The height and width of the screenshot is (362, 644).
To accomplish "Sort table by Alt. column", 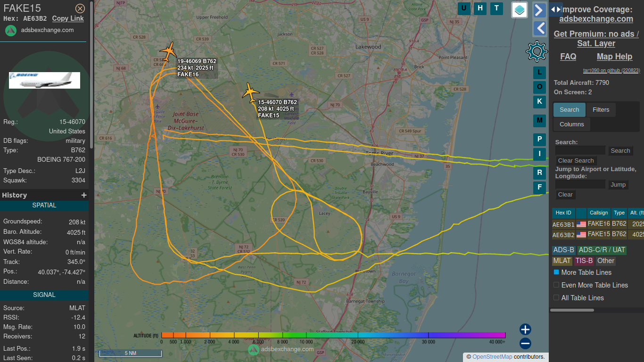I will 636,213.
